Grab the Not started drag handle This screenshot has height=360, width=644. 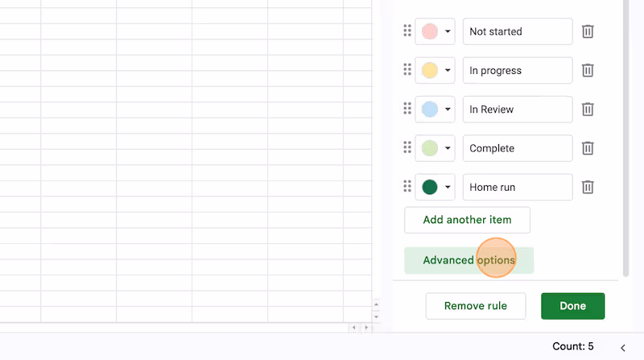coord(407,31)
